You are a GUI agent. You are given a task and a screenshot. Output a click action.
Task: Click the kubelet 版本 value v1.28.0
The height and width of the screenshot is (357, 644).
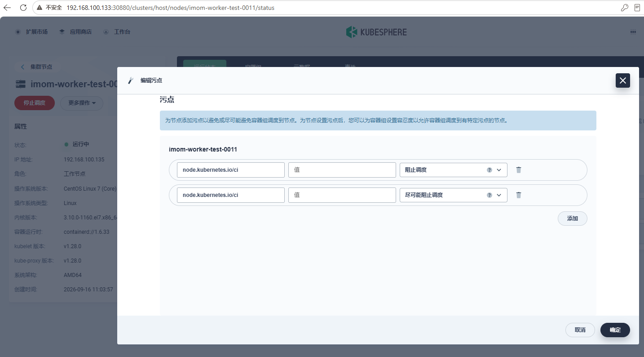tap(73, 246)
